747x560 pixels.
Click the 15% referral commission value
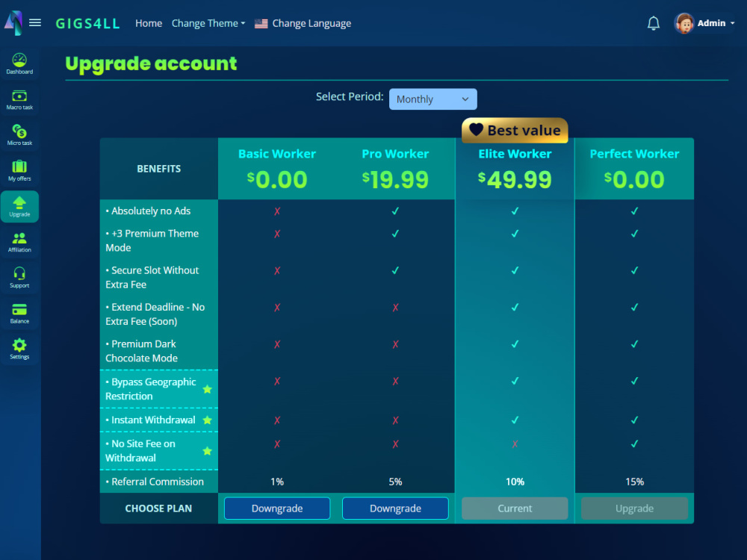pos(634,482)
